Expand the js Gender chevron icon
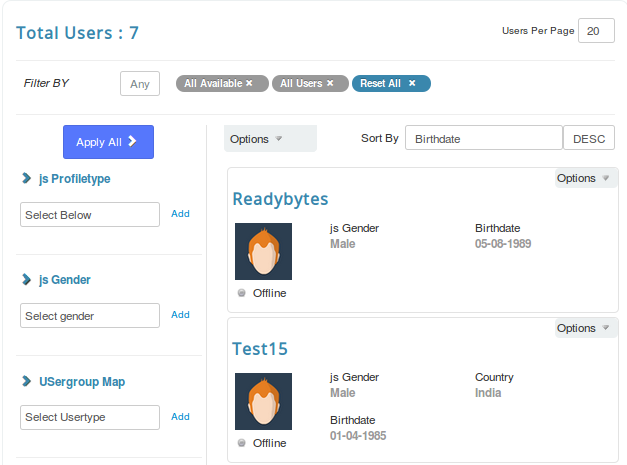Screen dimensions: 627x465 (x=27, y=280)
